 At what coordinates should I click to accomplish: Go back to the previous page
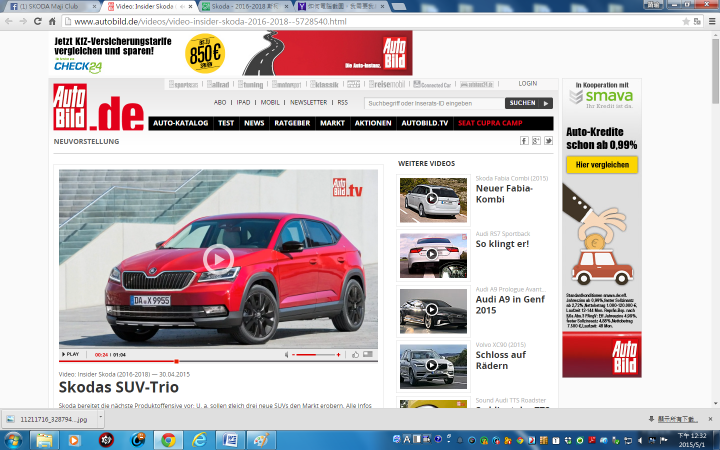tap(9, 21)
